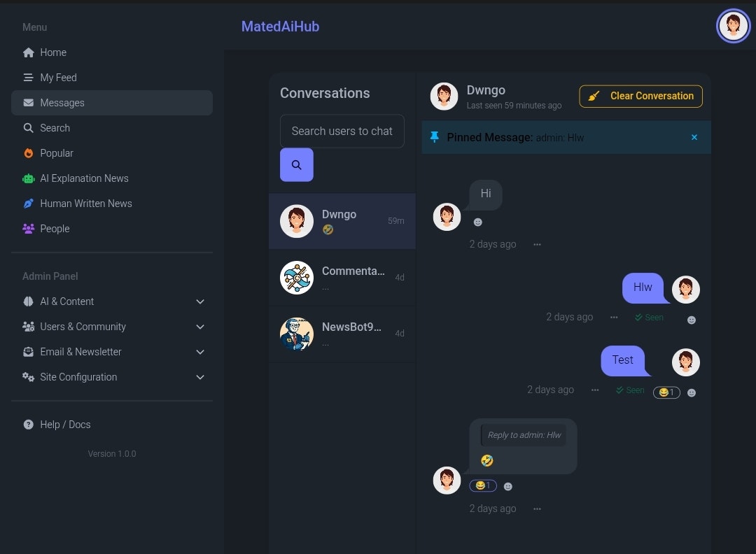Viewport: 756px width, 554px height.
Task: Open the search users magnifier button
Action: (296, 164)
